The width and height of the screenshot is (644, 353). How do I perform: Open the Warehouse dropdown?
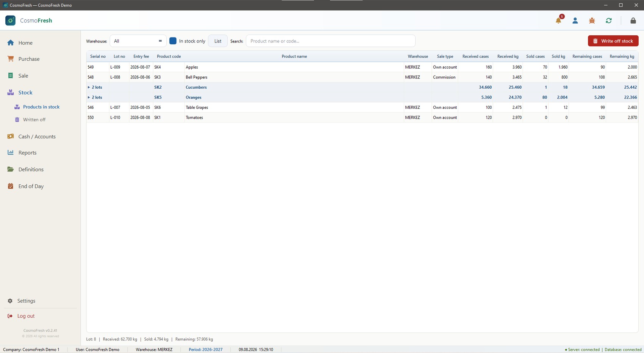tap(138, 41)
